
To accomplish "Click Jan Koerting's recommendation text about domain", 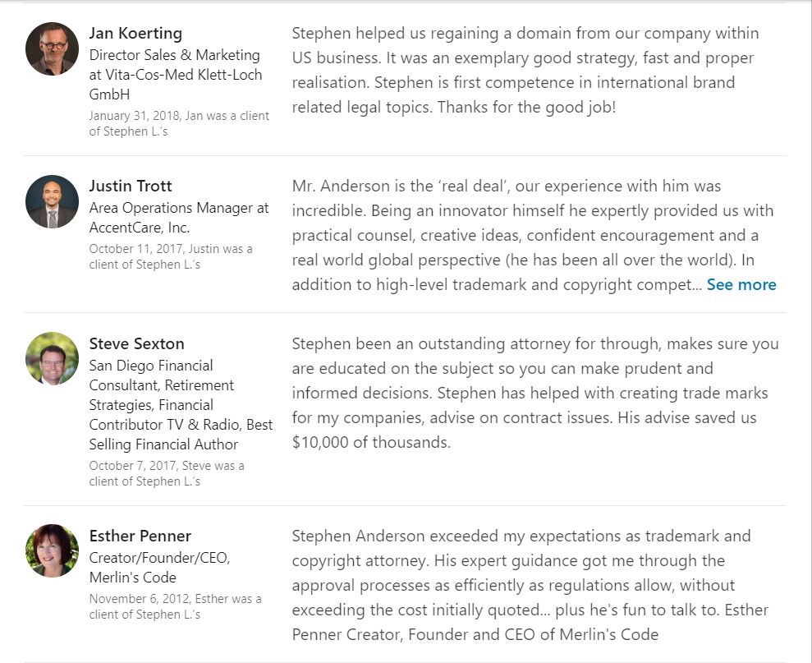I will 525,70.
